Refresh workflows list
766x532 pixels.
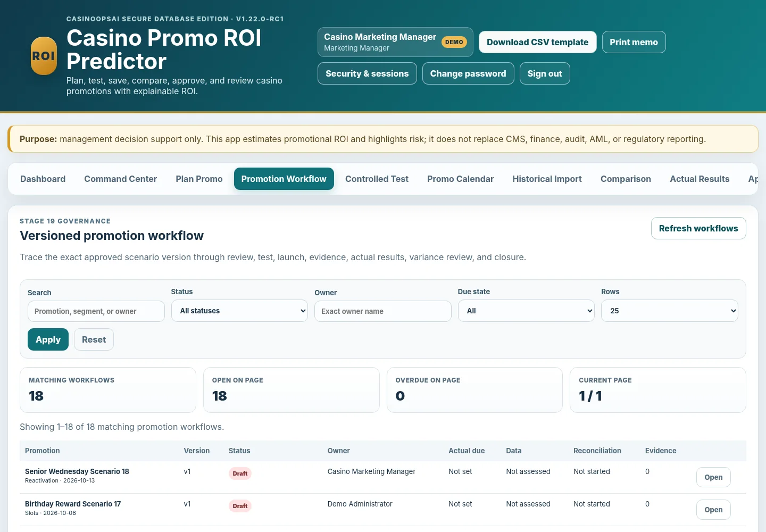pyautogui.click(x=698, y=228)
